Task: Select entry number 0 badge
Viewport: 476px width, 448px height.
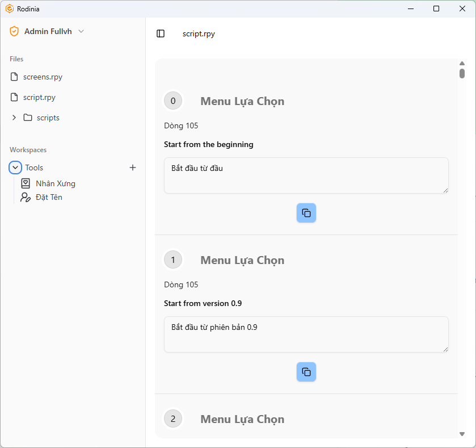Action: click(173, 101)
